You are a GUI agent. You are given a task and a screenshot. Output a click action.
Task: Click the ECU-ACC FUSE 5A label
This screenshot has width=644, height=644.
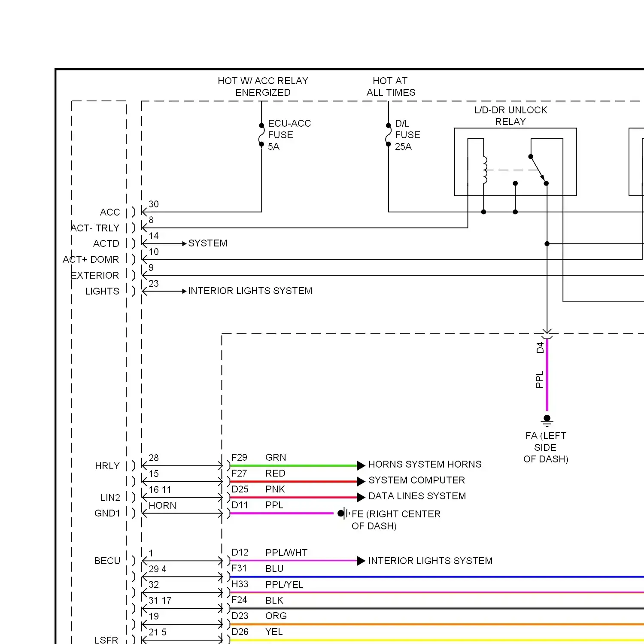tap(289, 135)
